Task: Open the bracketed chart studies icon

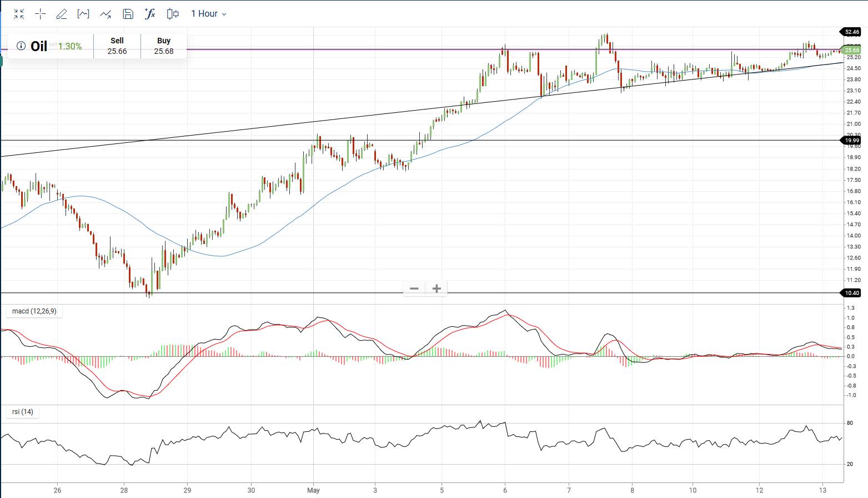Action: click(83, 14)
